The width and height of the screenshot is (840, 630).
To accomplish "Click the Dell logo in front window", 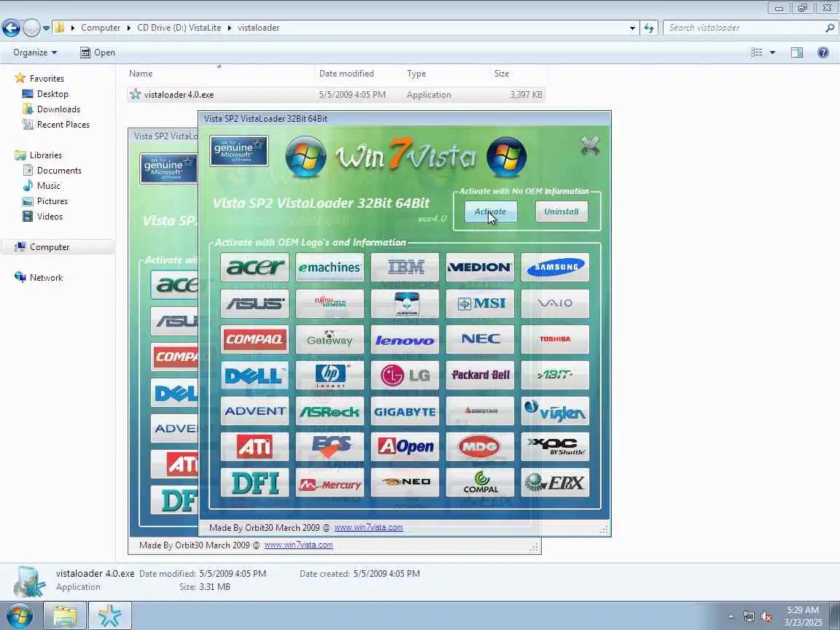I will 254,375.
